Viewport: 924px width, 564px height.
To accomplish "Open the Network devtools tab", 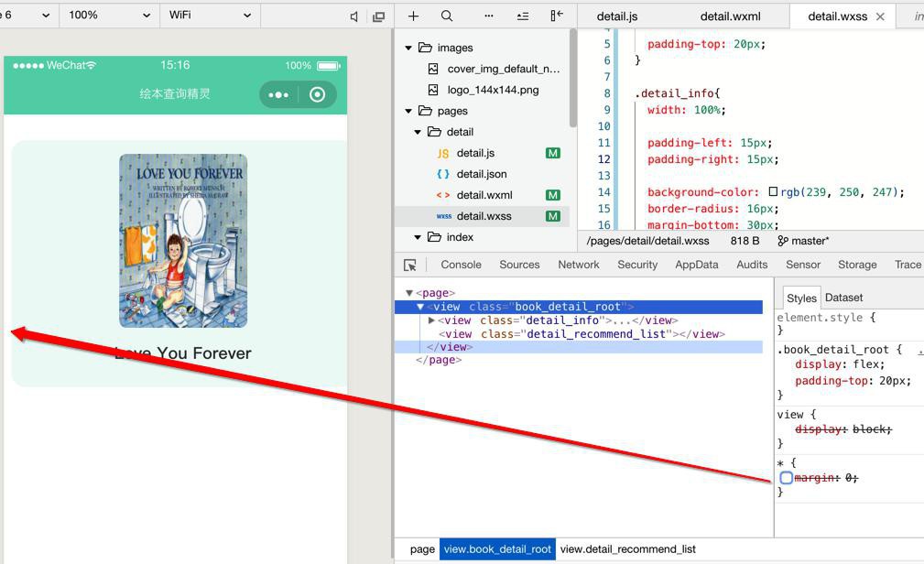I will pos(579,265).
